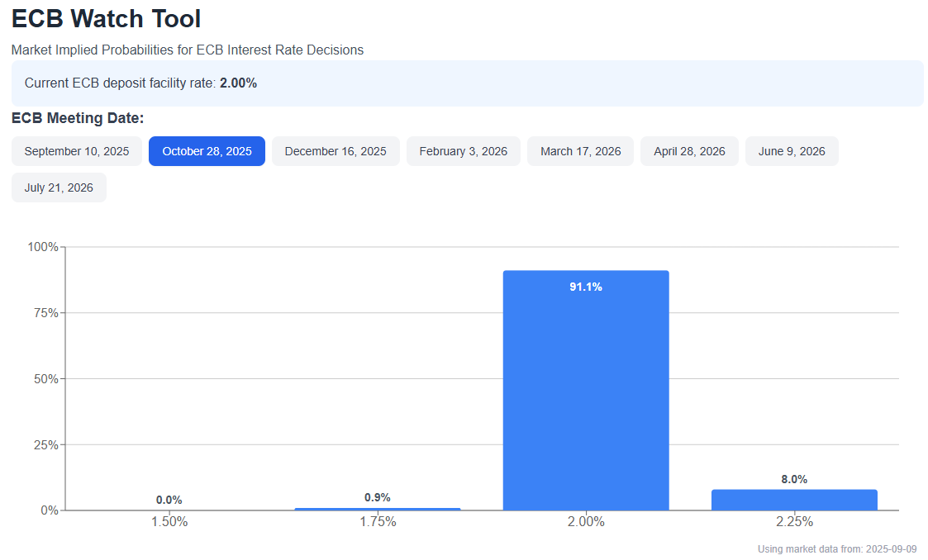Switch to December 16, 2025 meeting
Viewport: 928px width, 560px height.
coord(336,151)
